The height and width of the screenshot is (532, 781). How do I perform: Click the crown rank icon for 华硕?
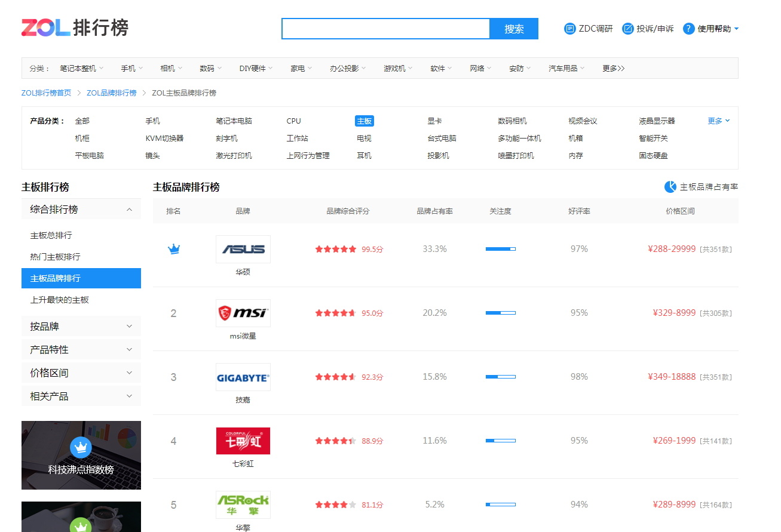(x=174, y=249)
